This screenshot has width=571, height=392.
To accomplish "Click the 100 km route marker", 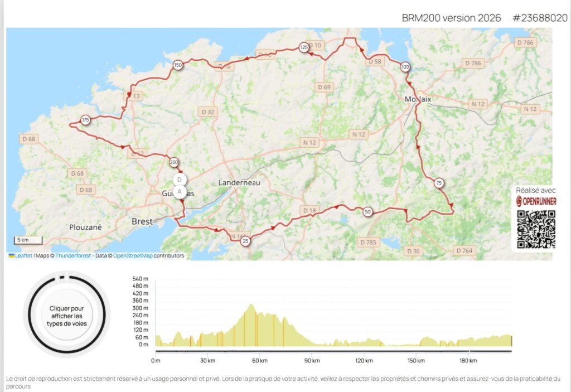I will 405,67.
